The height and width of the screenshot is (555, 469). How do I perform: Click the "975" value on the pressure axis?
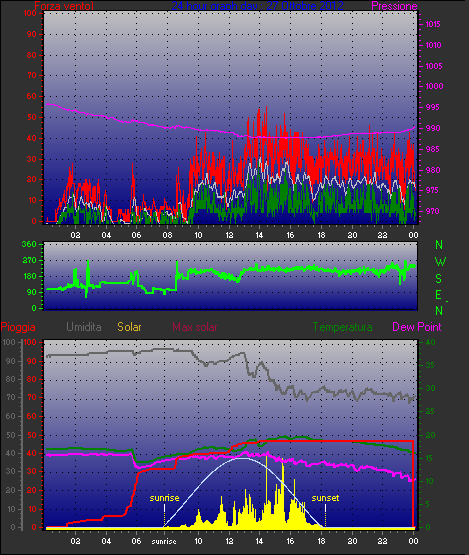coord(432,190)
